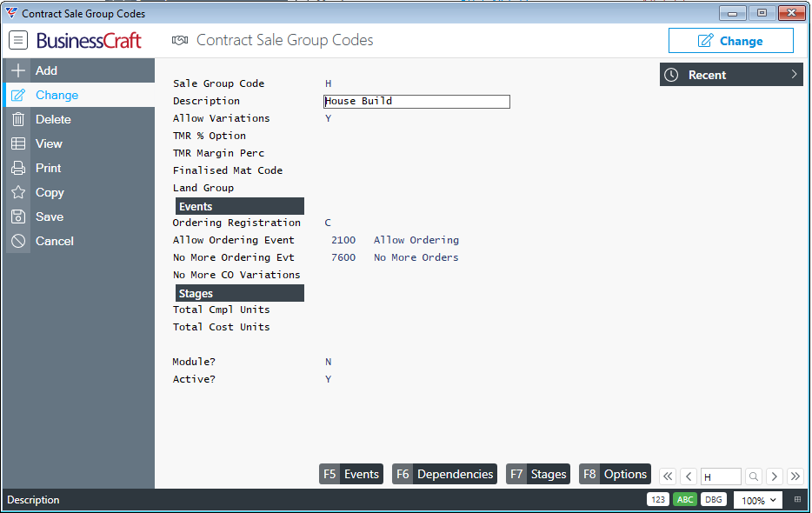Viewport: 812px width, 513px height.
Task: Open the 100% zoom dropdown
Action: click(758, 500)
